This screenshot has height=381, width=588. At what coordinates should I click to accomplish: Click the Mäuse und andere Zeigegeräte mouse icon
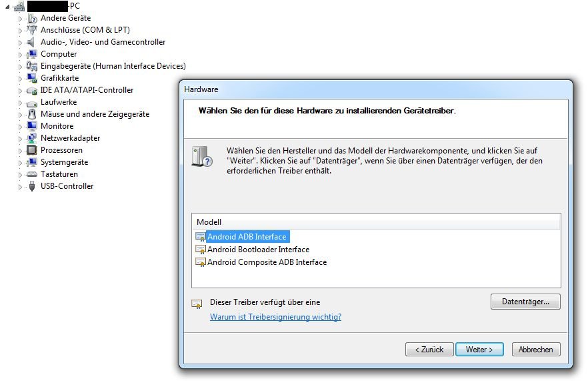(32, 114)
